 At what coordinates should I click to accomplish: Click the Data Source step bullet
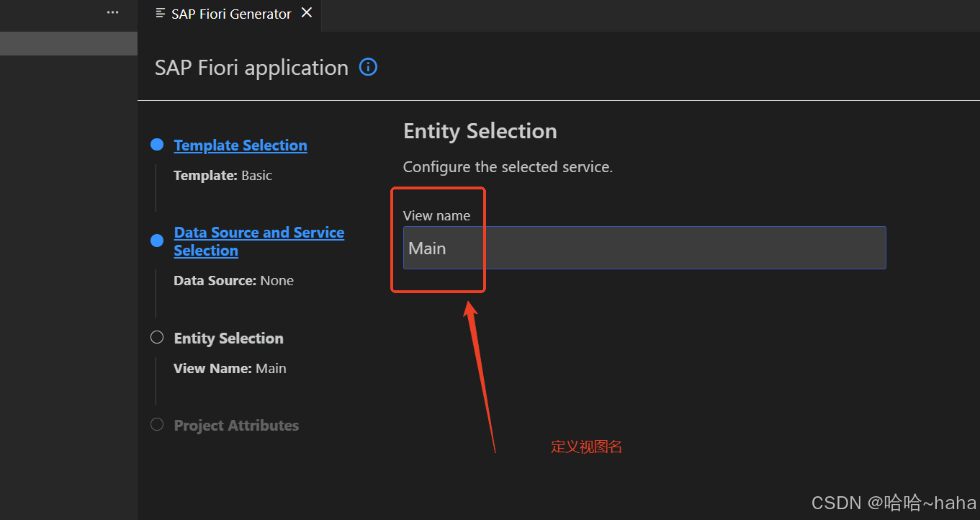pos(157,240)
